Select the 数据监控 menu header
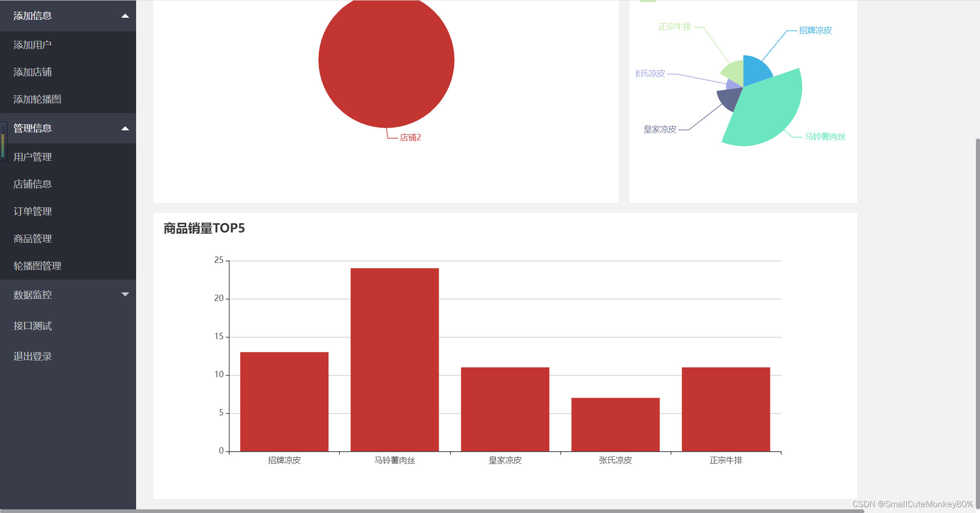The height and width of the screenshot is (513, 980). click(x=68, y=295)
